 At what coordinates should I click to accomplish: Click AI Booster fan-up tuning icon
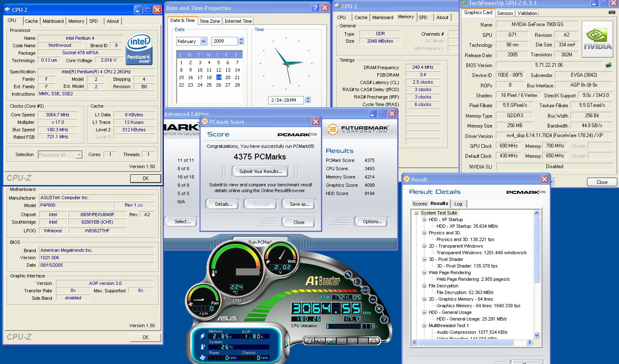point(320,341)
